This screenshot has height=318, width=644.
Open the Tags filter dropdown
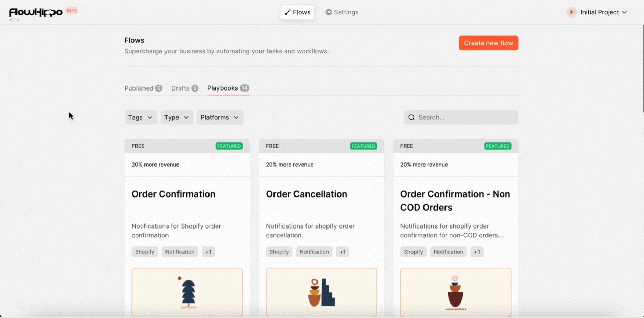[140, 117]
